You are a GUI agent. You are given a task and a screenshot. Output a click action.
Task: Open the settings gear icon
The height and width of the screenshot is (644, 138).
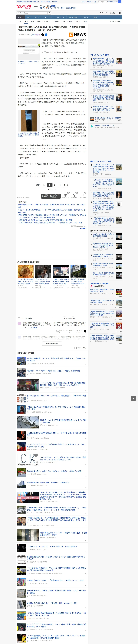pyautogui.click(x=120, y=13)
